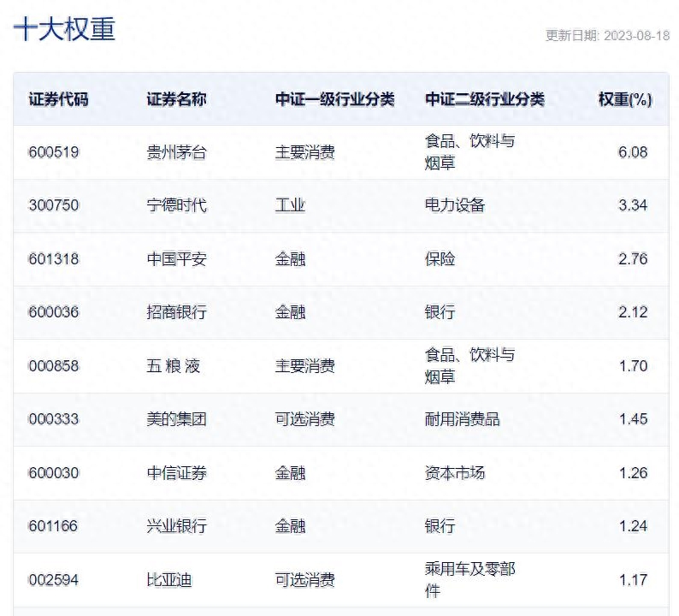
Task: Click 主要消费 in the 贵州茅台 row
Action: pyautogui.click(x=304, y=152)
